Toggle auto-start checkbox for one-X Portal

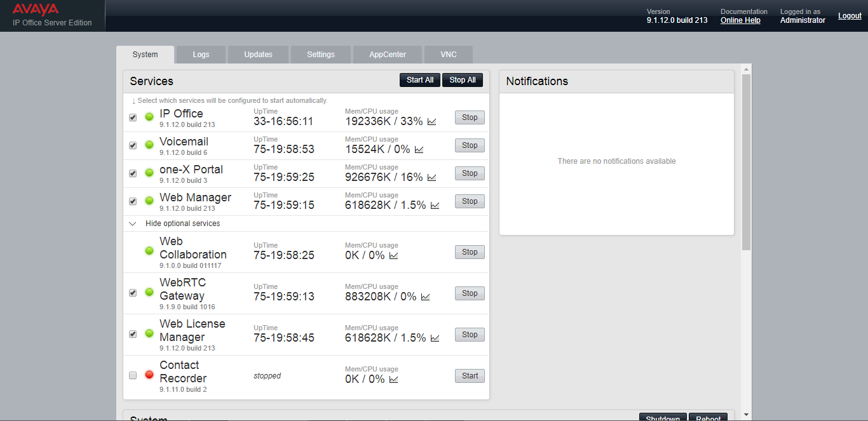[x=133, y=173]
